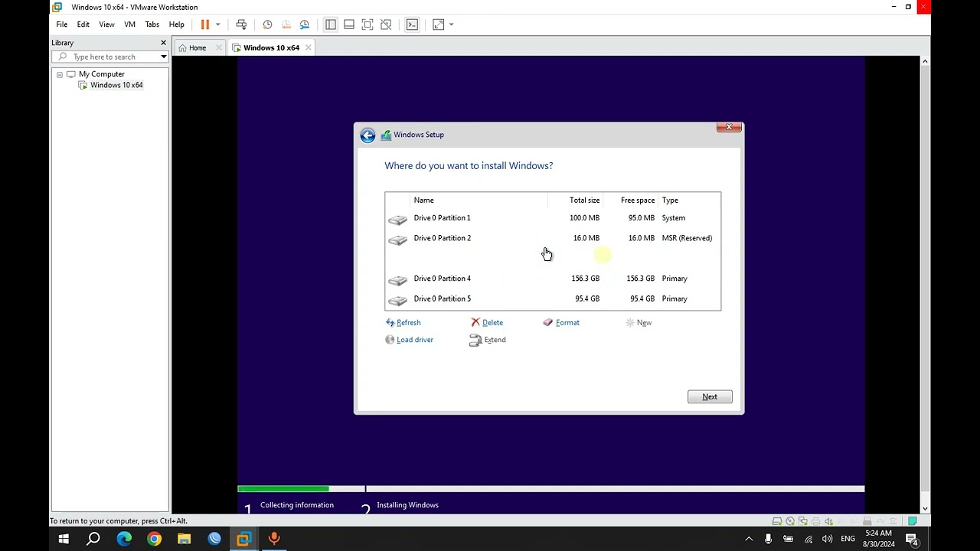The width and height of the screenshot is (980, 551).
Task: Open the Help menu
Action: (176, 24)
